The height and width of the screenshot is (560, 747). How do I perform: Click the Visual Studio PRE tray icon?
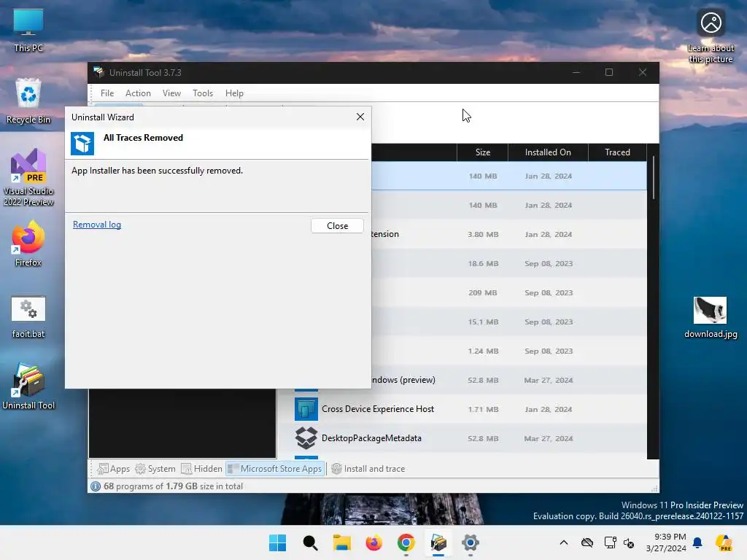coord(724,542)
